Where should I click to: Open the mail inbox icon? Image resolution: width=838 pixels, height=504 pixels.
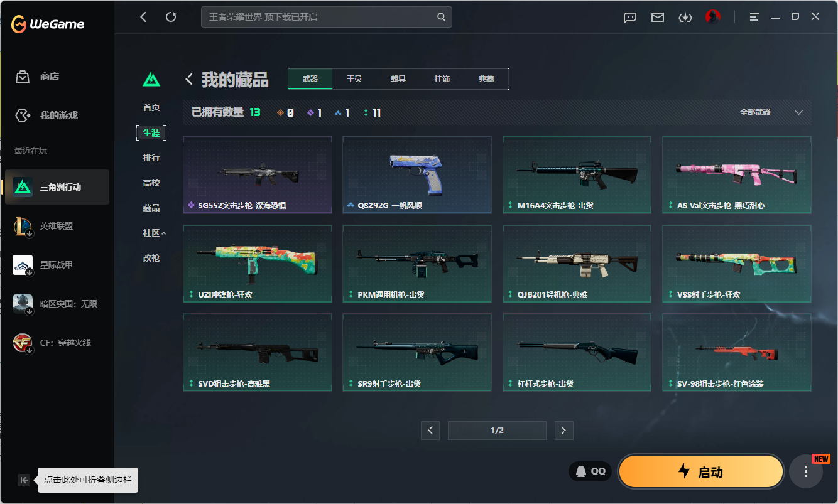pyautogui.click(x=657, y=17)
